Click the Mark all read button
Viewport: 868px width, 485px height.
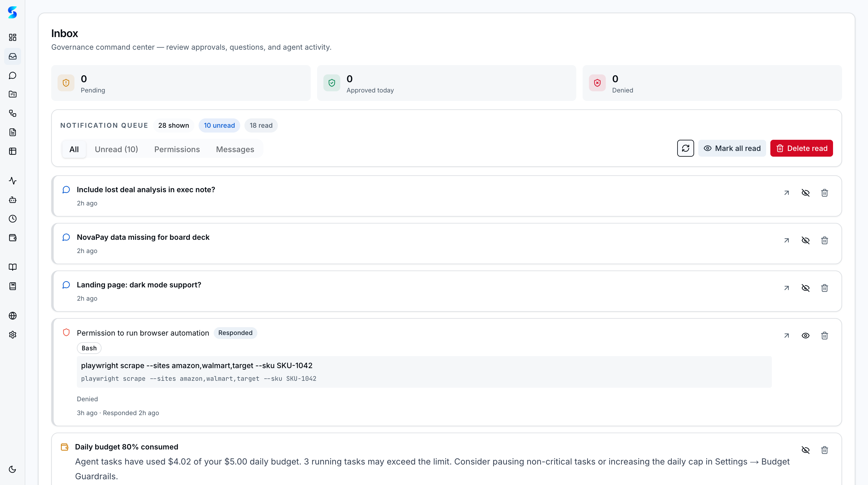tap(732, 148)
